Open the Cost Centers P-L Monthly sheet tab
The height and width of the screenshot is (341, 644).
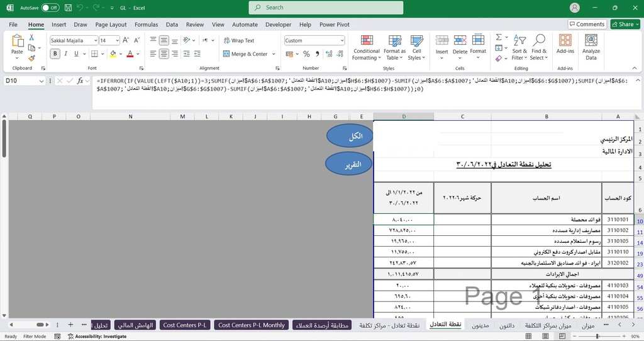click(252, 325)
